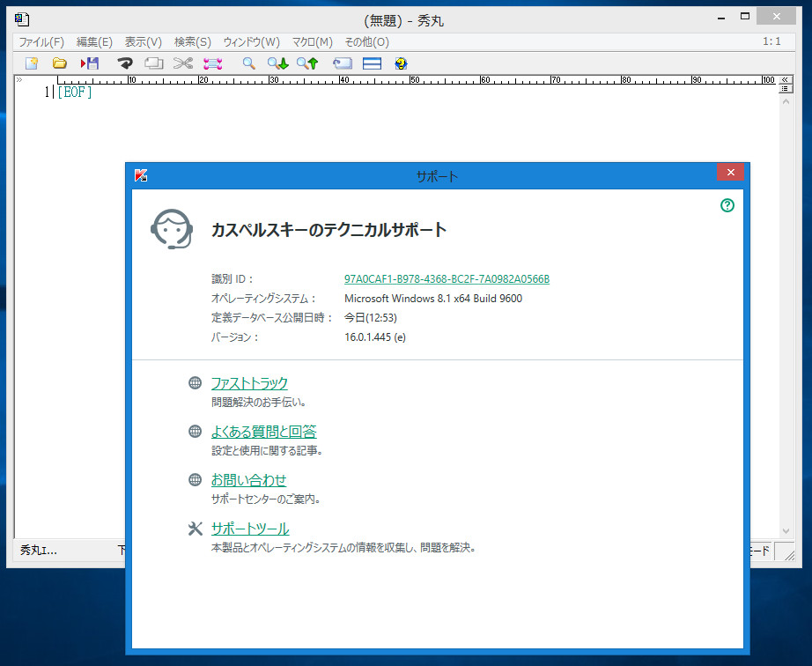The width and height of the screenshot is (812, 666).
Task: Undo the last edit with the red arrow icon
Action: tap(124, 63)
